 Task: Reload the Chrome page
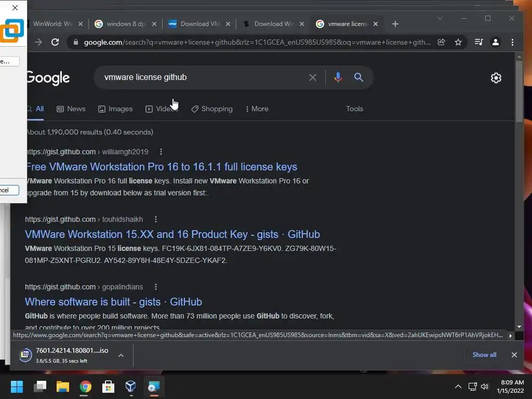coord(55,42)
